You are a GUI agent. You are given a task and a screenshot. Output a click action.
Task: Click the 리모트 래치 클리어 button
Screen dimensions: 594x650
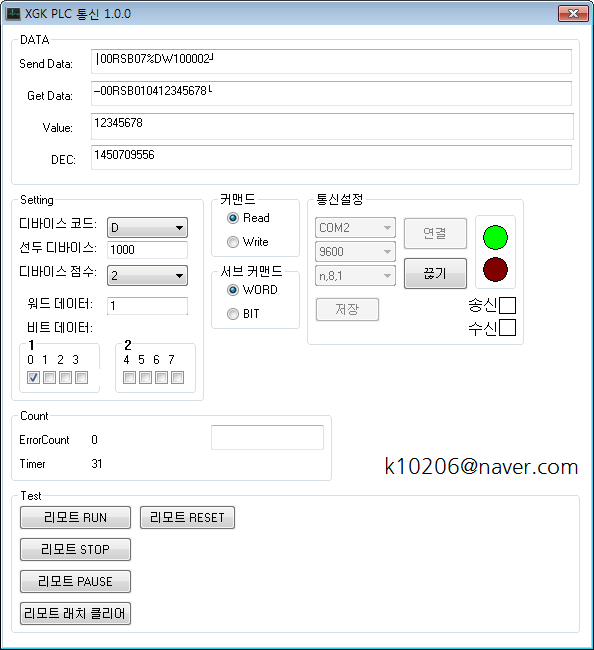tap(75, 614)
